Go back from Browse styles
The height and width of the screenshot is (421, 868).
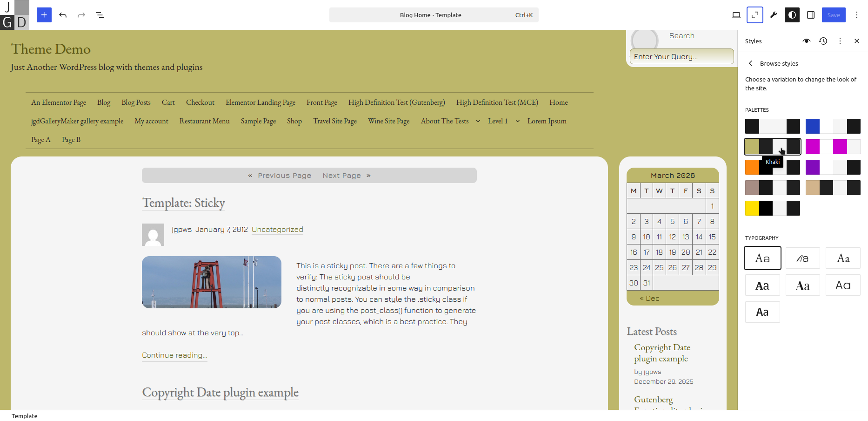pyautogui.click(x=750, y=63)
